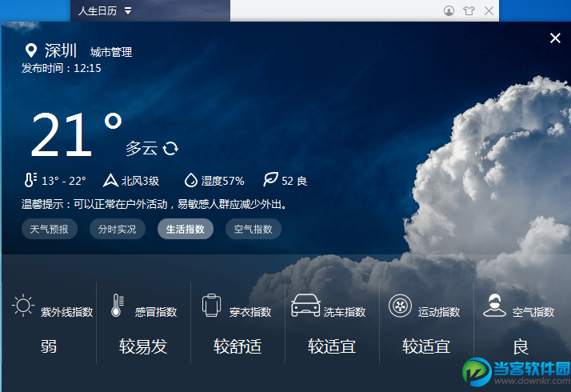Click the sun icon for 紫外线指数
Screen dimensions: 571x392
click(23, 306)
